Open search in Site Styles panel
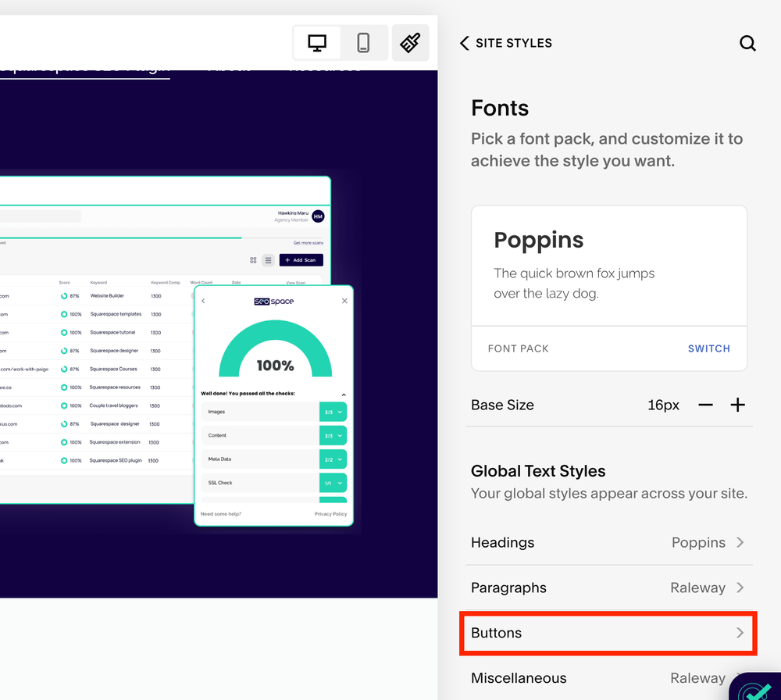Image resolution: width=781 pixels, height=700 pixels. pyautogui.click(x=747, y=43)
